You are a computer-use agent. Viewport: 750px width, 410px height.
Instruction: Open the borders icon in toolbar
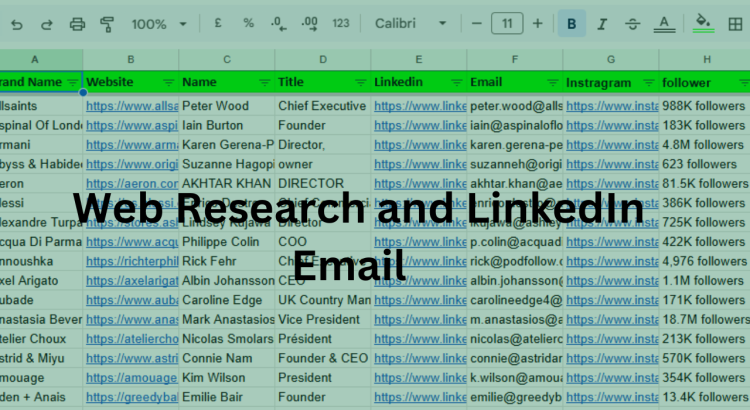[x=737, y=24]
